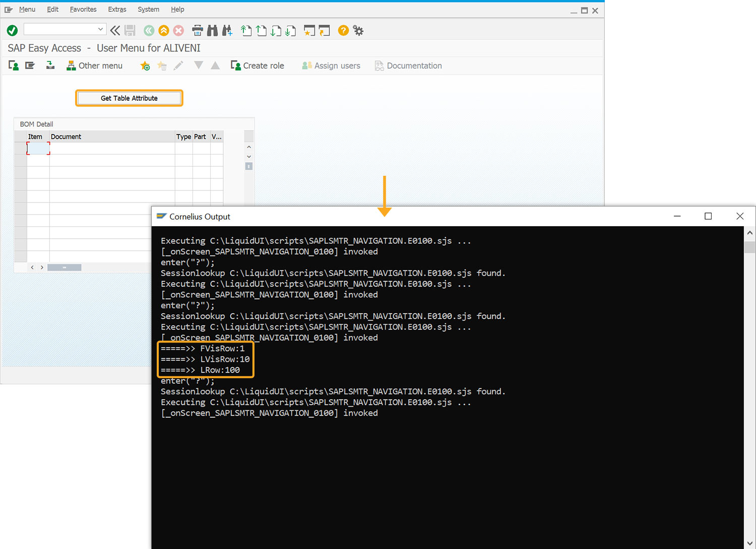The height and width of the screenshot is (549, 756).
Task: Click the "LVisRow:10" console line
Action: point(205,359)
